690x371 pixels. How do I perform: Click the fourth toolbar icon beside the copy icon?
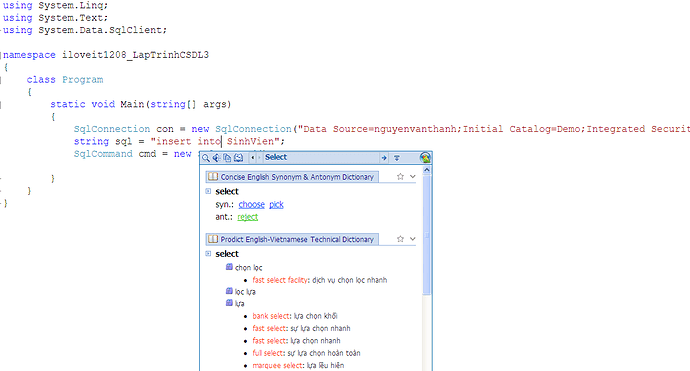(239, 158)
